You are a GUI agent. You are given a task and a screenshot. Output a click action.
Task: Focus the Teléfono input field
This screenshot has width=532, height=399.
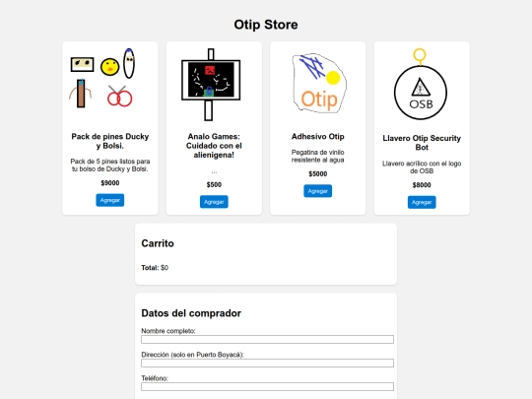267,387
